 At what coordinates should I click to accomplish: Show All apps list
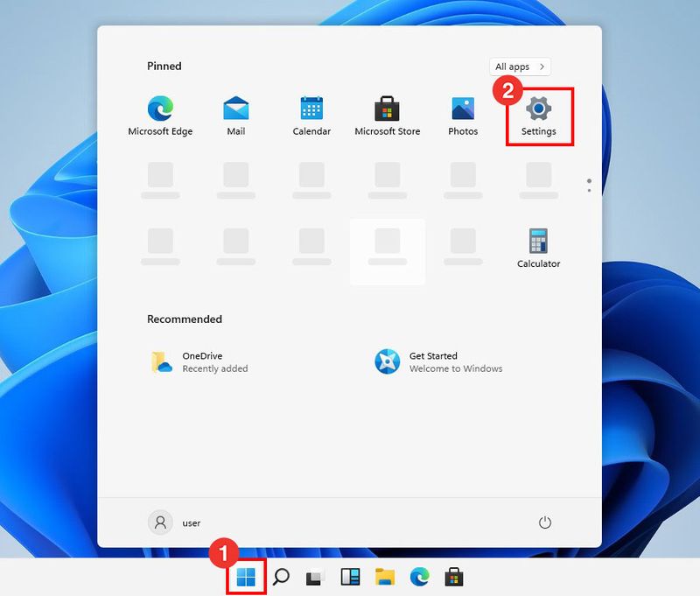coord(520,67)
